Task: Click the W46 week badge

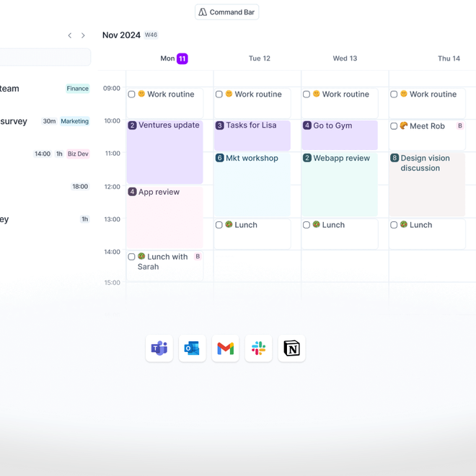Action: click(151, 35)
